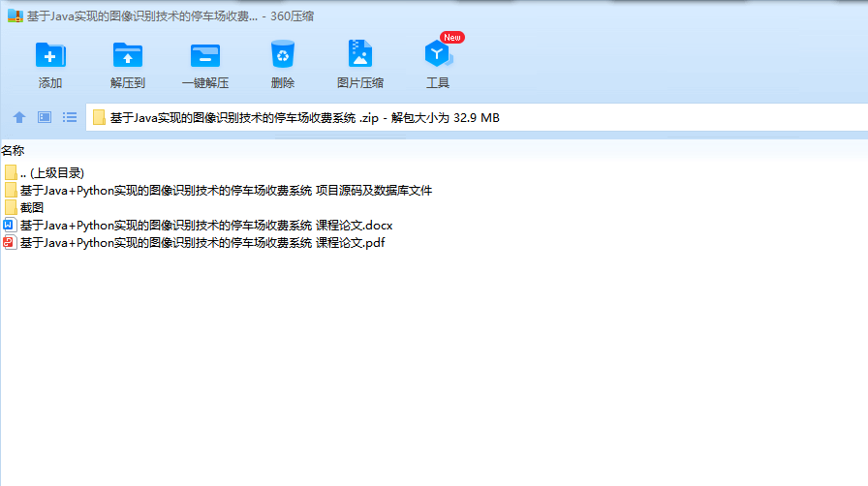Click the window title text

(170, 16)
